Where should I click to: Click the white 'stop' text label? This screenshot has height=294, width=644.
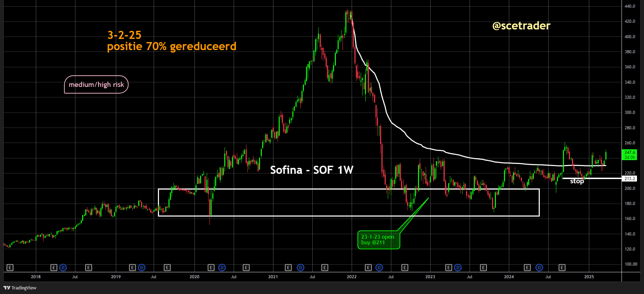[577, 181]
